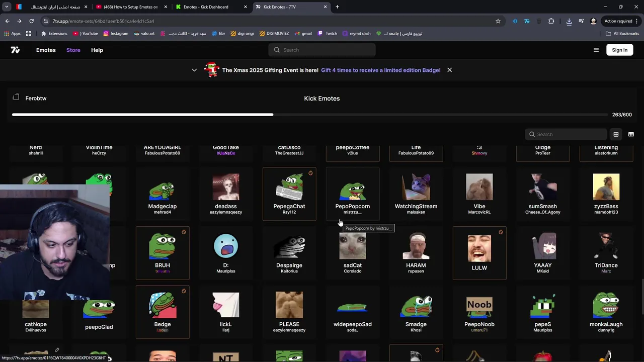Click the address bar URL
The image size is (644, 362).
pyautogui.click(x=103, y=21)
